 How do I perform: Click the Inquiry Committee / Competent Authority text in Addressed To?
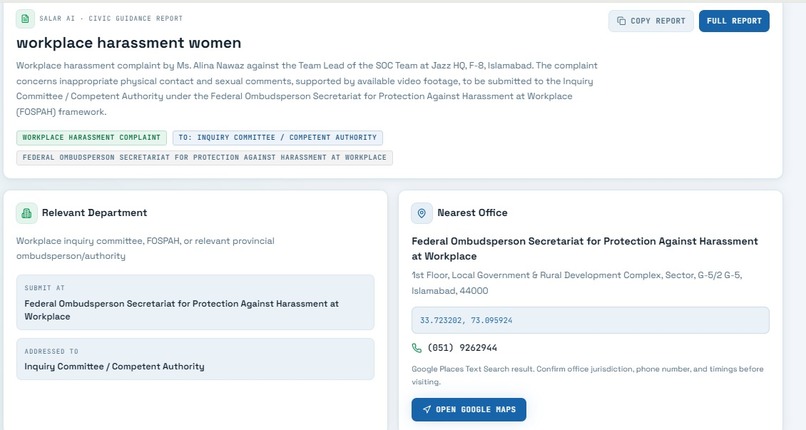point(114,366)
